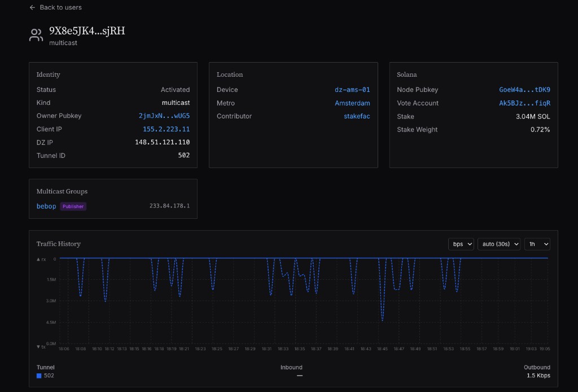Image resolution: width=578 pixels, height=392 pixels.
Task: Open the 1h time range dropdown
Action: coord(537,244)
